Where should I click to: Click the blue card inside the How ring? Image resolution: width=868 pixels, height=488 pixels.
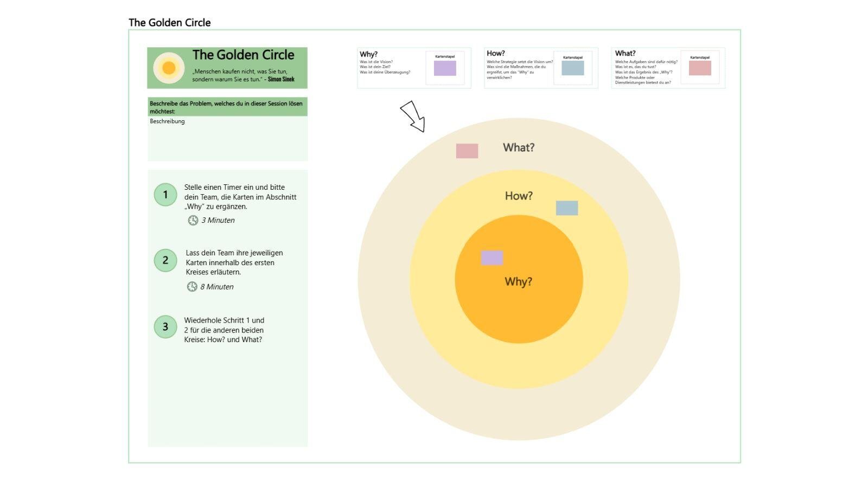pyautogui.click(x=566, y=208)
